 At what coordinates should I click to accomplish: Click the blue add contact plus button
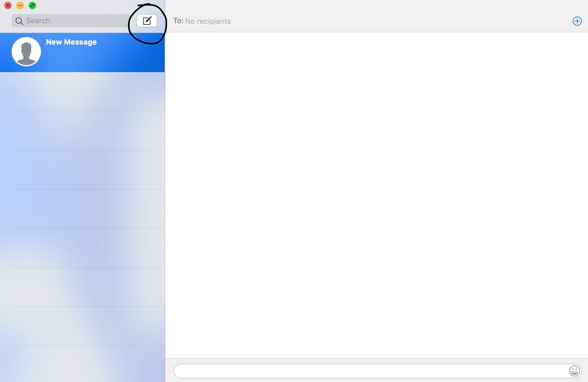[x=577, y=21]
